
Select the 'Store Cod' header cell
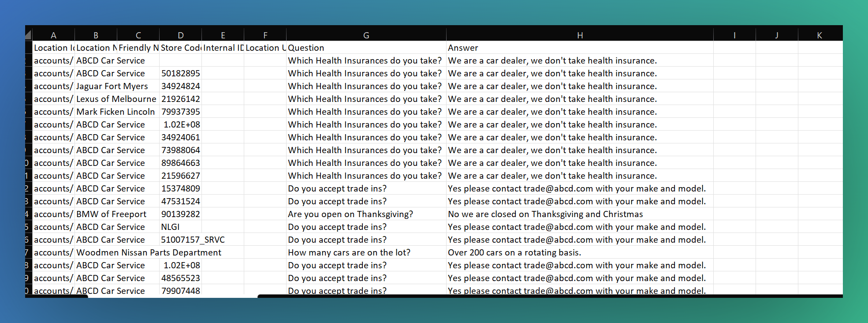[x=180, y=48]
